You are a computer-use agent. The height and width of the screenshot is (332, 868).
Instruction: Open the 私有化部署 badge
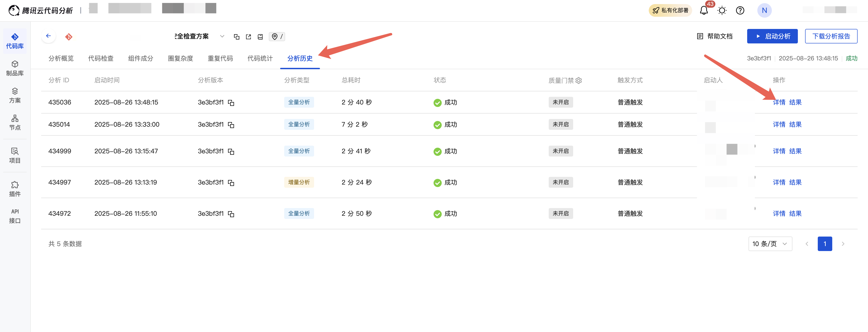point(670,10)
